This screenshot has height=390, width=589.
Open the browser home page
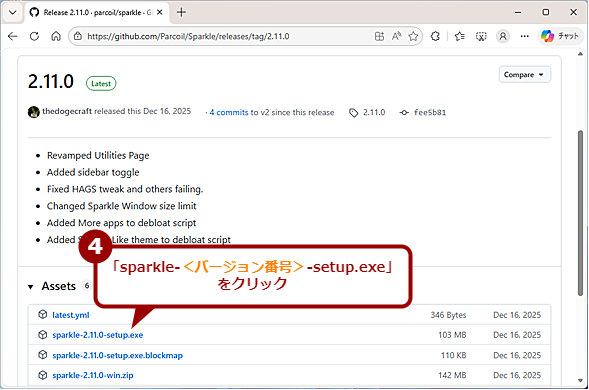tap(56, 36)
